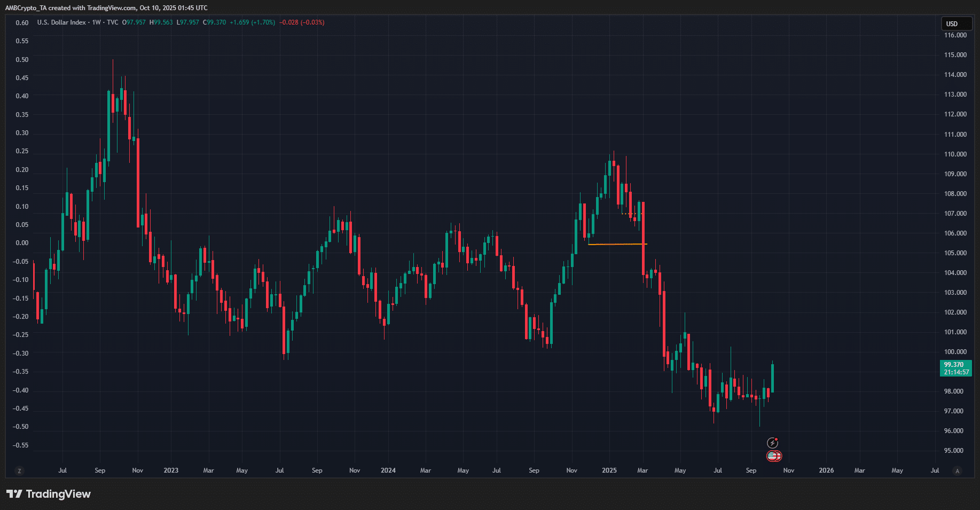Click the 1W interval label in legend
The width and height of the screenshot is (980, 510).
pos(96,22)
